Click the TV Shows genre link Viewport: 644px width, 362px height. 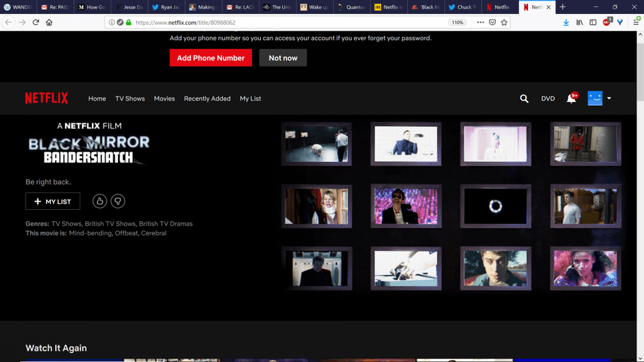pyautogui.click(x=66, y=224)
